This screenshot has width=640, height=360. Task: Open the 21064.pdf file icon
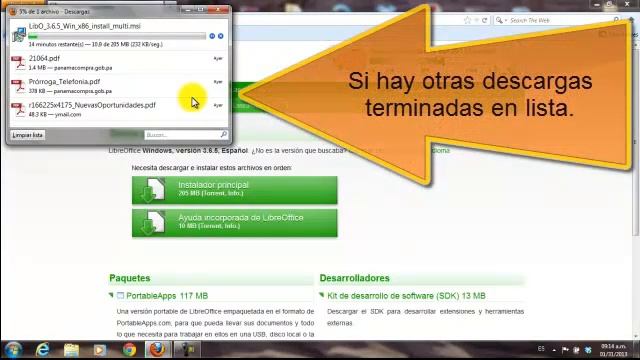point(18,63)
